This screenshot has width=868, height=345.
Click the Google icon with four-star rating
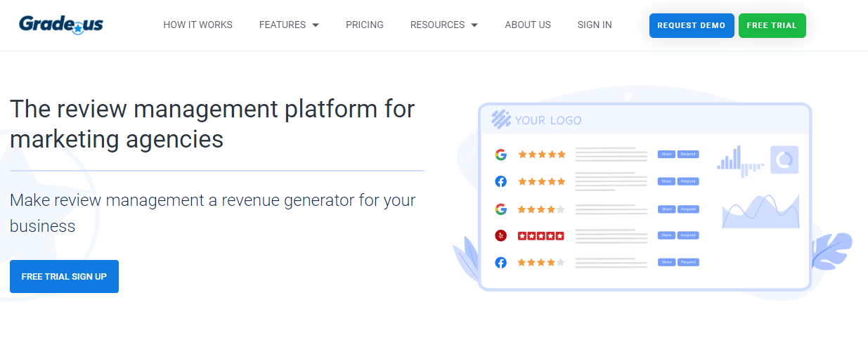tap(500, 209)
